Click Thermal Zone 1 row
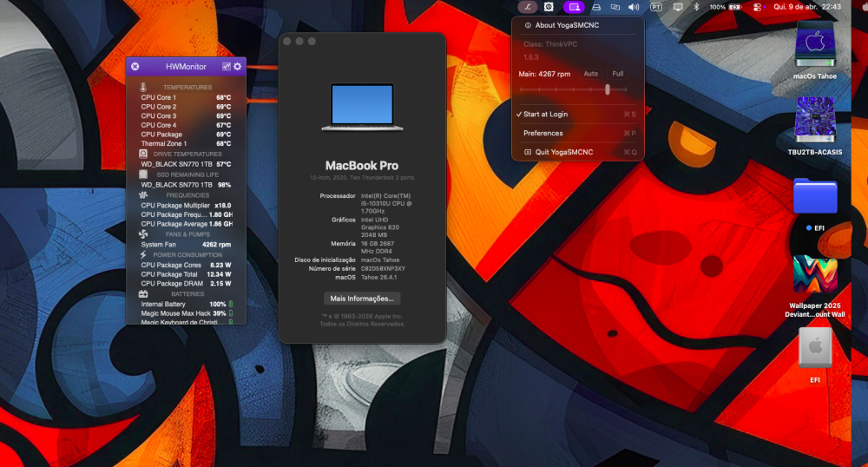 (x=186, y=144)
